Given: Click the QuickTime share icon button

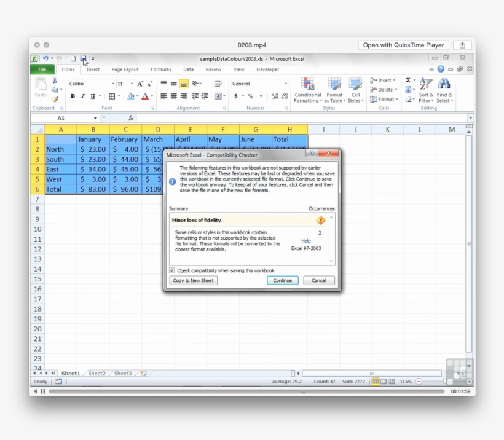Looking at the screenshot, I should (462, 45).
